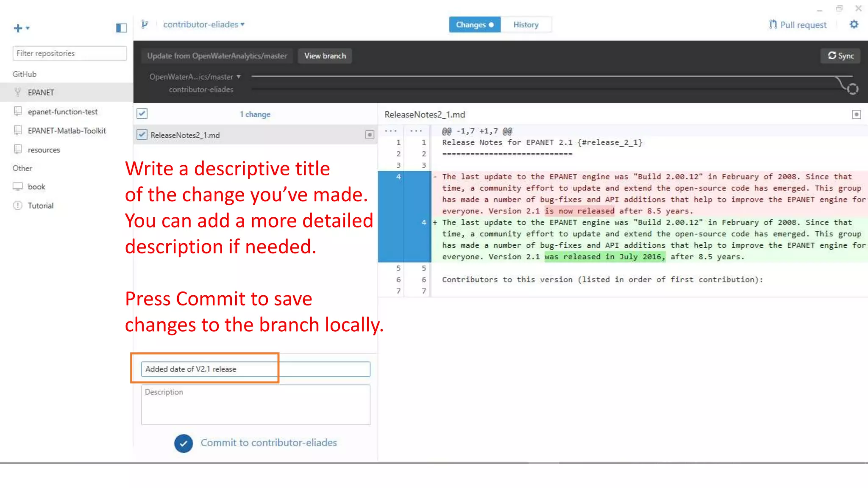Click Commit to contributor-eliades
This screenshot has height=488, width=868.
click(x=256, y=443)
